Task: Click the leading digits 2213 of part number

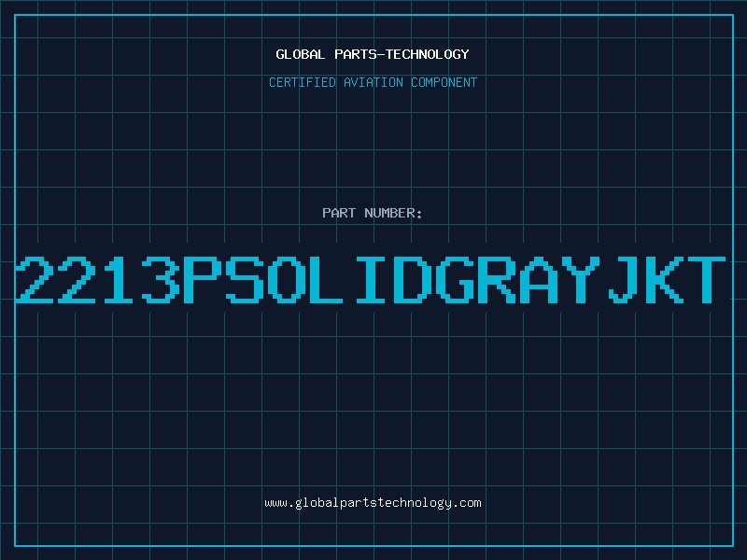Action: (x=98, y=280)
